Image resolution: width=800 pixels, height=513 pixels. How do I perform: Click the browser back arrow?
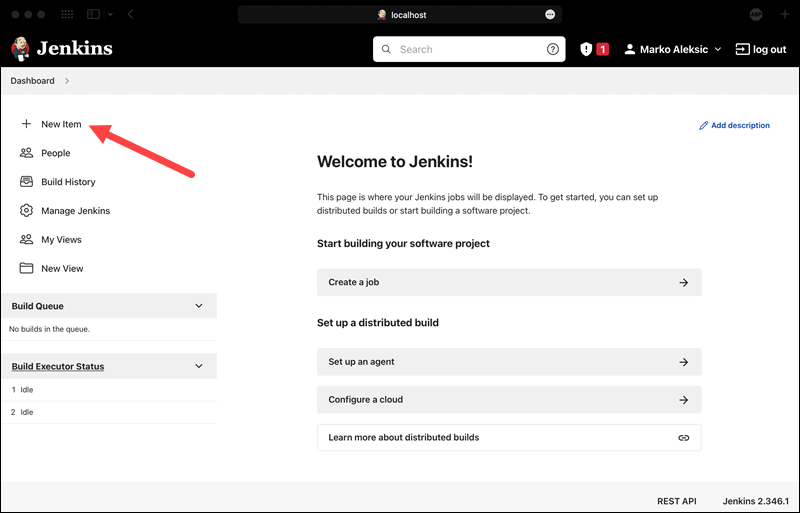pyautogui.click(x=131, y=14)
